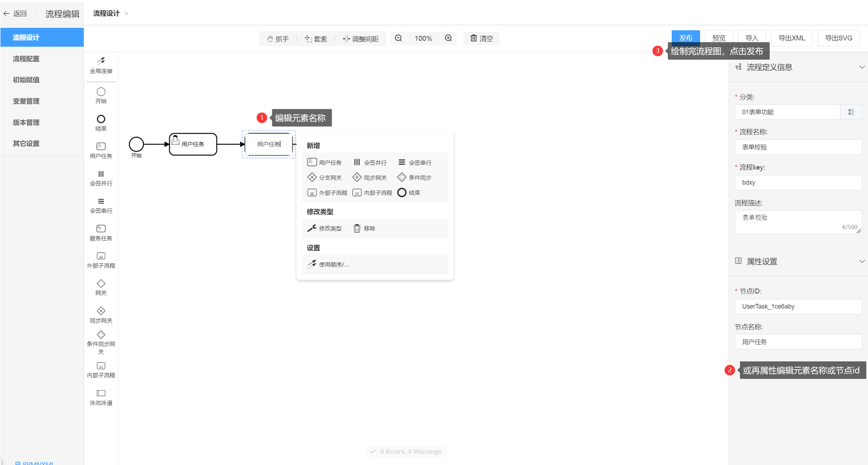Clear the canvas with 清空
The width and height of the screenshot is (868, 465).
click(481, 38)
